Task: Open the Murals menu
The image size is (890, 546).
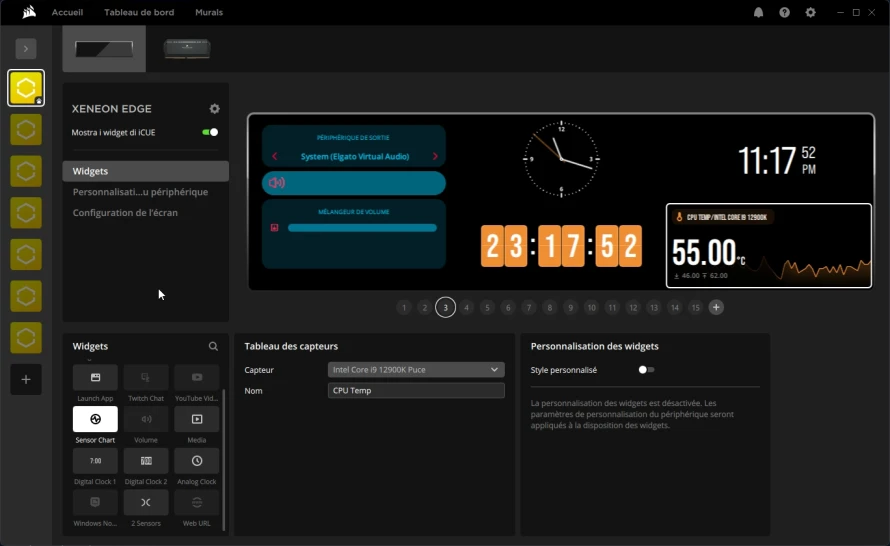Action: (x=209, y=12)
